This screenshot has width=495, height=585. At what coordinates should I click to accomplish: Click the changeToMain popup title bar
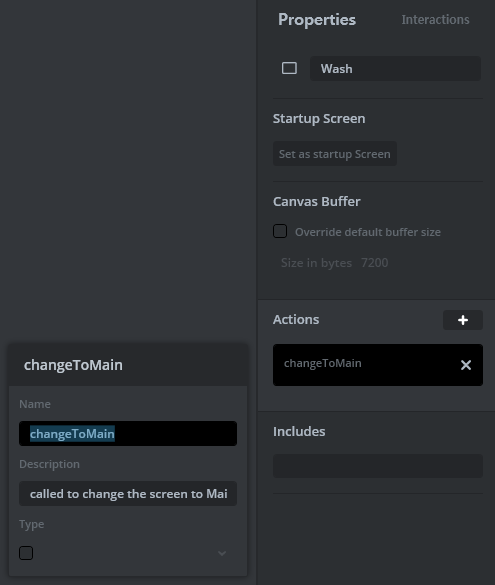coord(128,365)
